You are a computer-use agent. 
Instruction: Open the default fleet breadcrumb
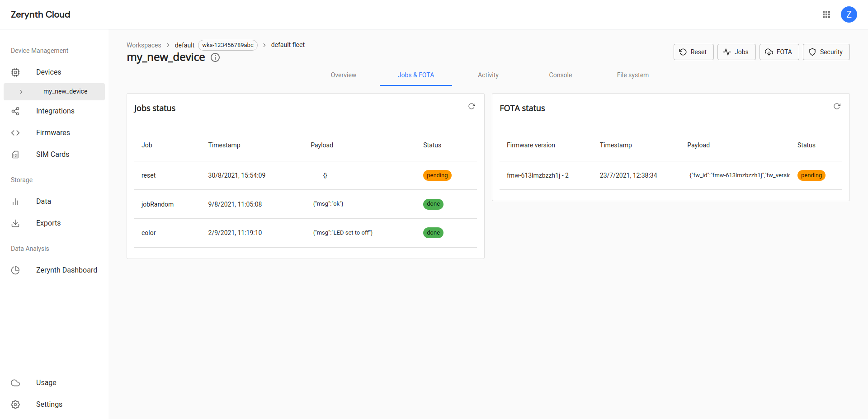coord(288,45)
